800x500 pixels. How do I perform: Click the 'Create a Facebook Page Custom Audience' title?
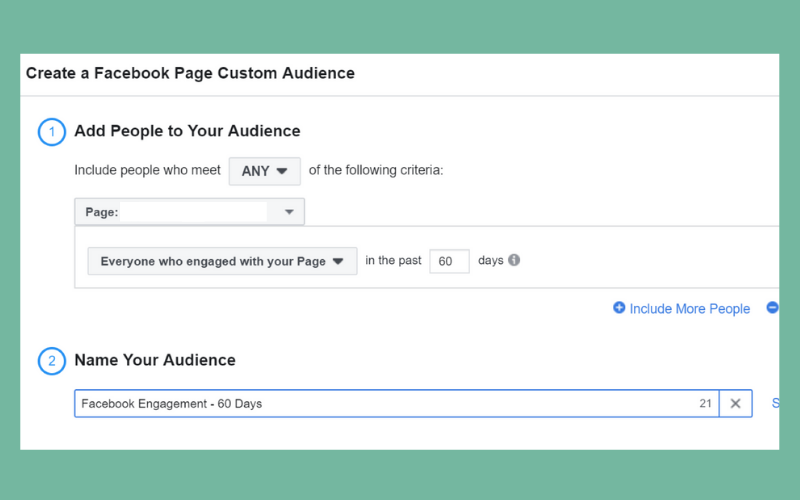[190, 73]
